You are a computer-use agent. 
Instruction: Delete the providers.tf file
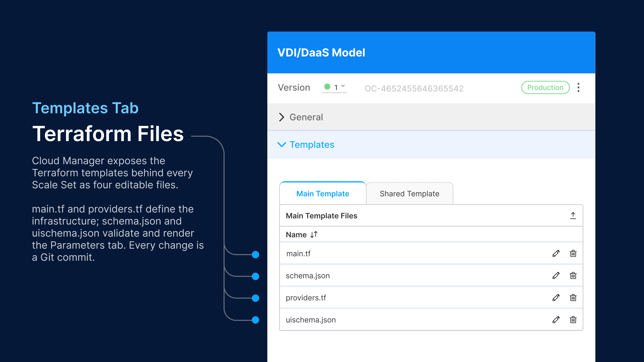coord(573,298)
